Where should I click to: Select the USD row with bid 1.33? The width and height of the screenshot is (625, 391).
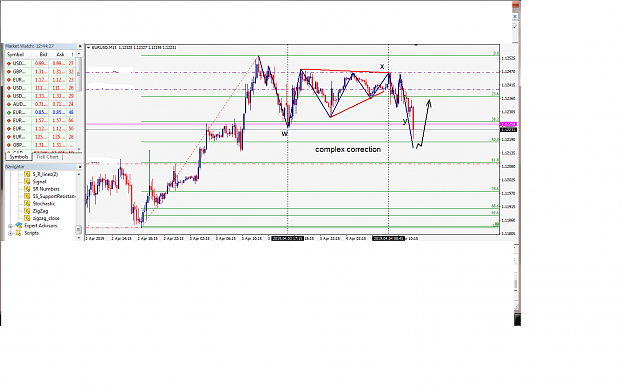[x=40, y=96]
